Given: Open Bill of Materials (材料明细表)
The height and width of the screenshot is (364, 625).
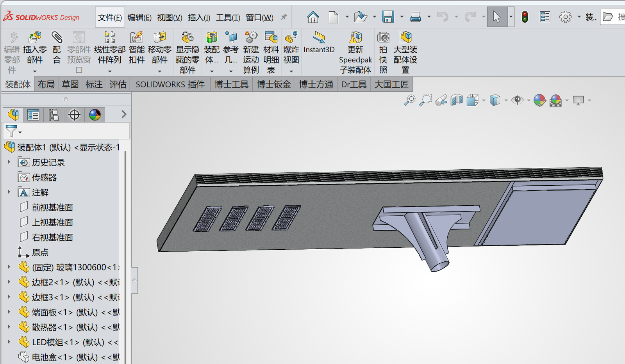Looking at the screenshot, I should tap(271, 37).
